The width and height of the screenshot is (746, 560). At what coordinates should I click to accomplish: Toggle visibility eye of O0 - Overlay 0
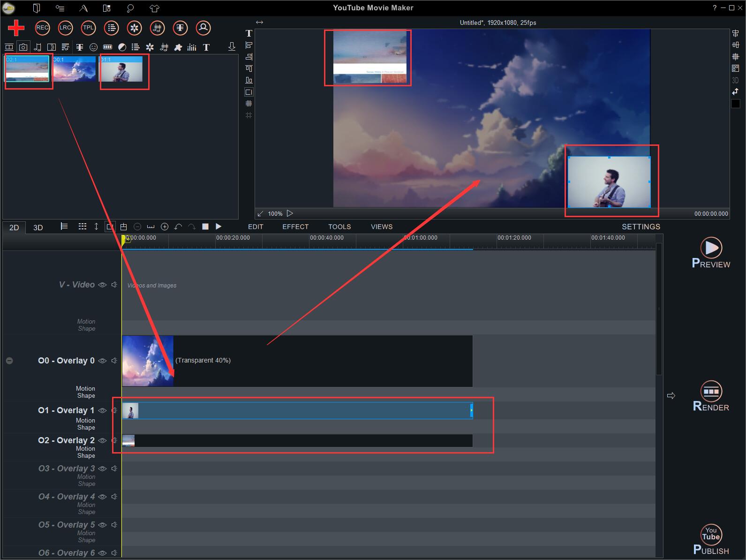point(102,361)
